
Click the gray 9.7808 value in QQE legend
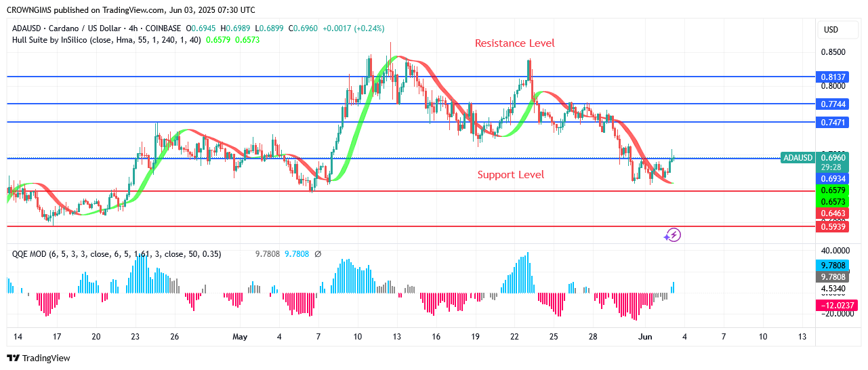tap(268, 254)
